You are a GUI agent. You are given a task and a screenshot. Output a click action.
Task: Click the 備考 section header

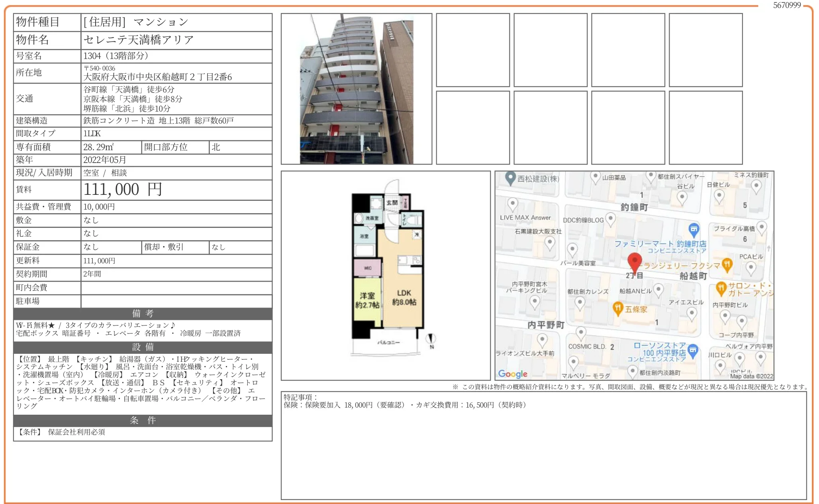click(x=143, y=314)
